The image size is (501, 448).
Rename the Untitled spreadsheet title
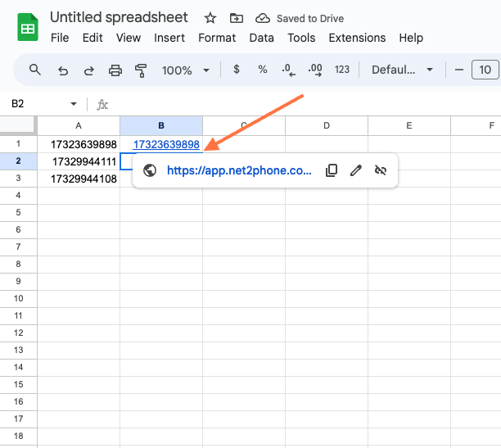point(119,17)
